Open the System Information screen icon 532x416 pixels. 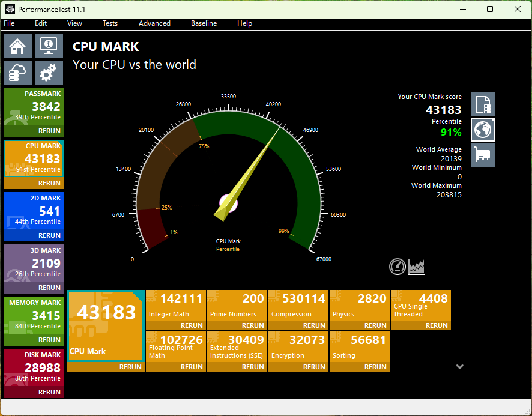point(49,45)
